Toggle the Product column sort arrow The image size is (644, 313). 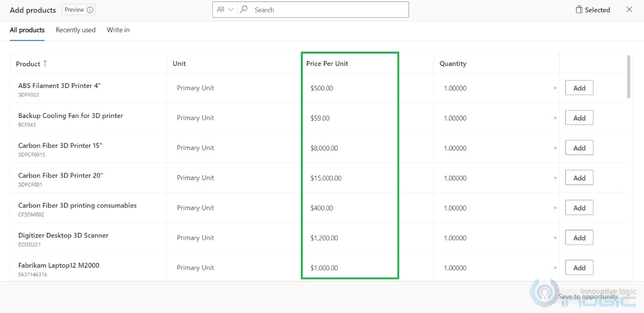click(45, 63)
